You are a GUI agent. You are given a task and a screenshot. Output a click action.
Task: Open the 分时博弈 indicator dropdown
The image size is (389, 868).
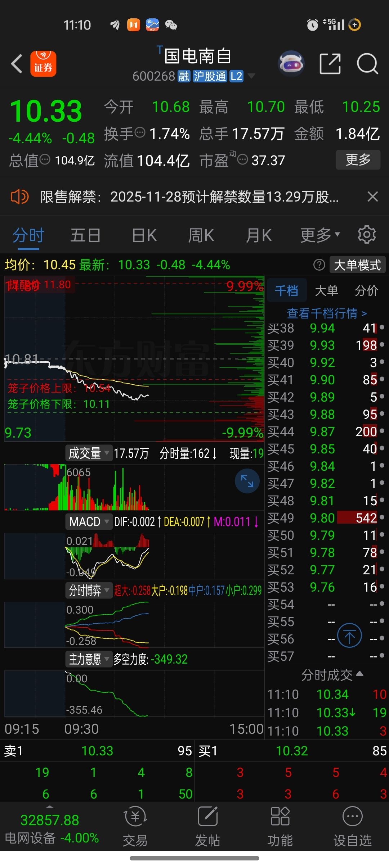89,590
